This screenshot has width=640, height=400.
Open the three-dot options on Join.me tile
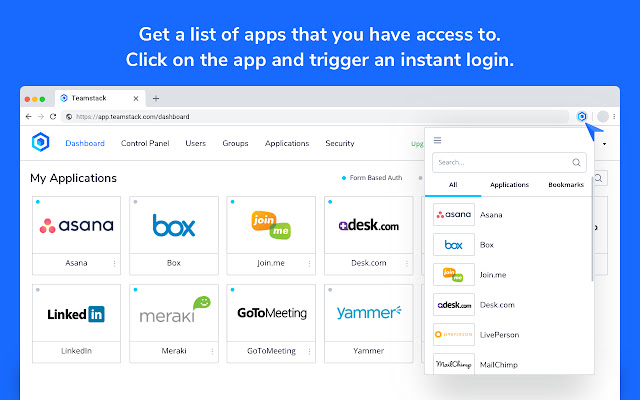coord(309,264)
